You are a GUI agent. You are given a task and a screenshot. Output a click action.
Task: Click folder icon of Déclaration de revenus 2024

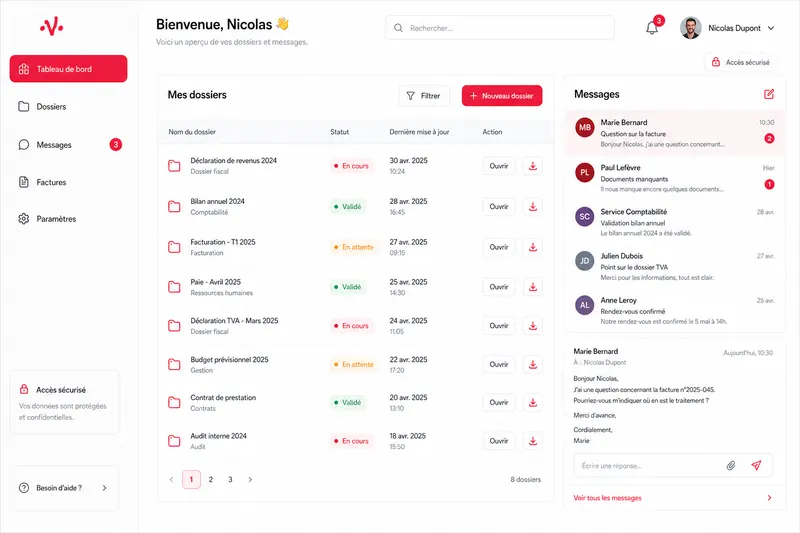pyautogui.click(x=174, y=166)
